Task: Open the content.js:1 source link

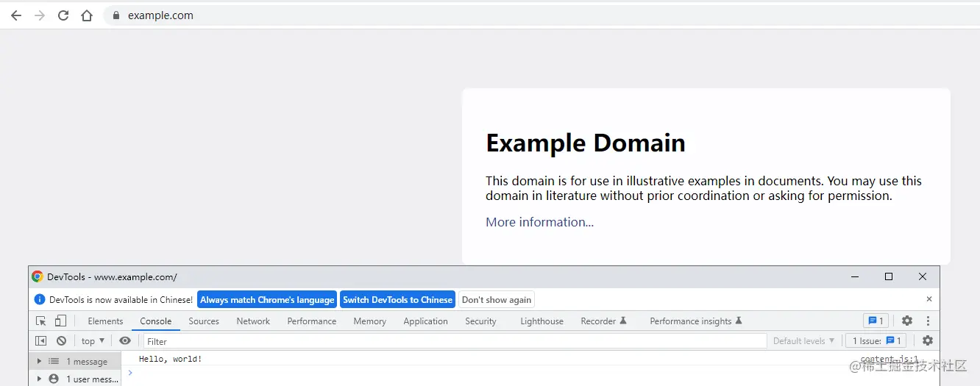Action: 889,359
